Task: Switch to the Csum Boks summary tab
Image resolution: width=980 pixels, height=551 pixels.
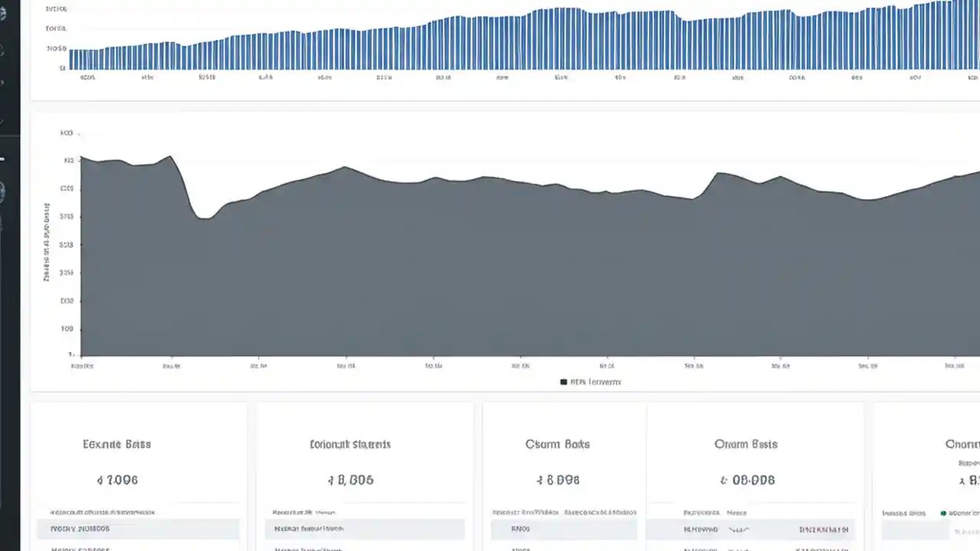Action: (x=557, y=444)
